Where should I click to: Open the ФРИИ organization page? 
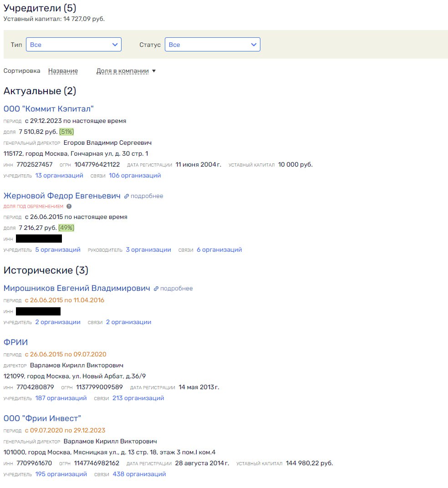[15, 342]
